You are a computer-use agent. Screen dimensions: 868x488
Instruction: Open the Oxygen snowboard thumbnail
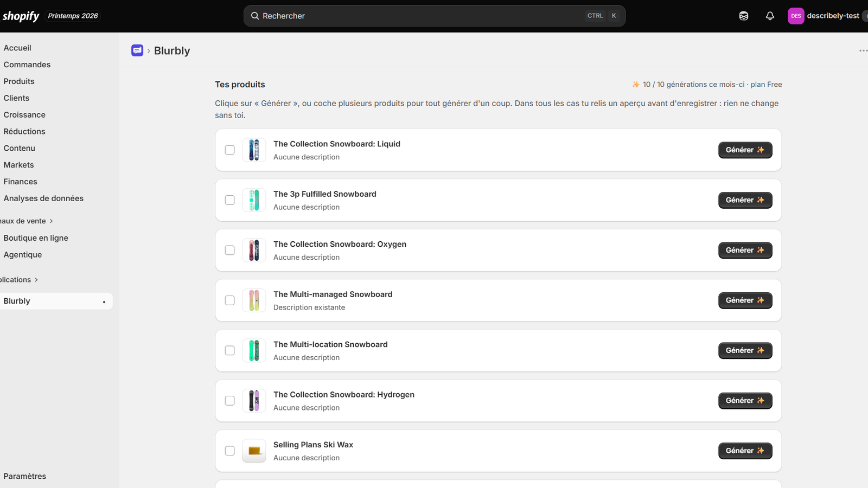(x=254, y=251)
